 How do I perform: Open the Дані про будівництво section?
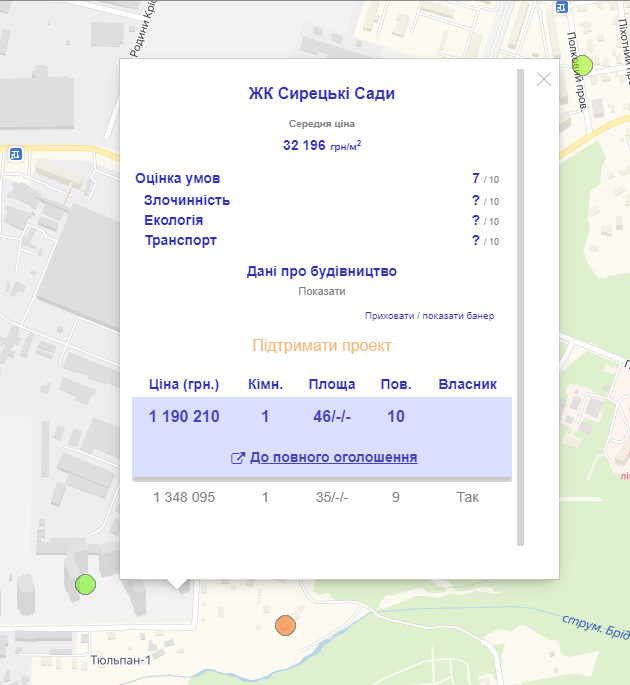click(x=322, y=271)
